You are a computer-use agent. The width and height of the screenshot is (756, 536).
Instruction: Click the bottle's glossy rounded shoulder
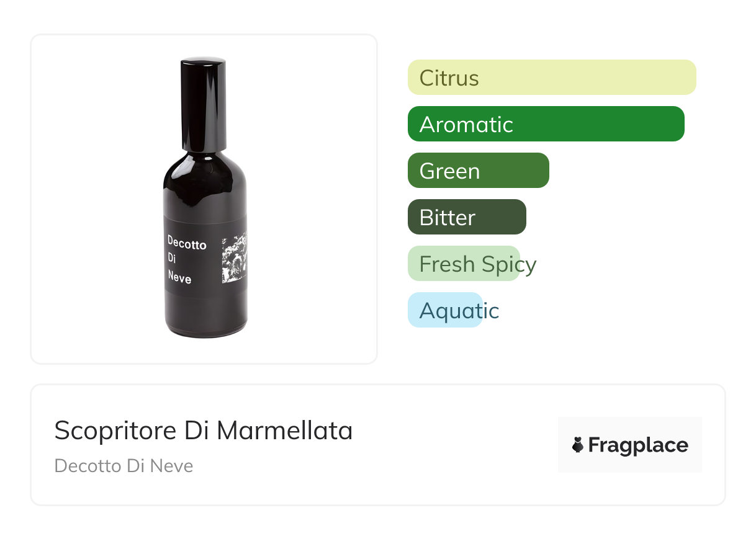click(205, 180)
